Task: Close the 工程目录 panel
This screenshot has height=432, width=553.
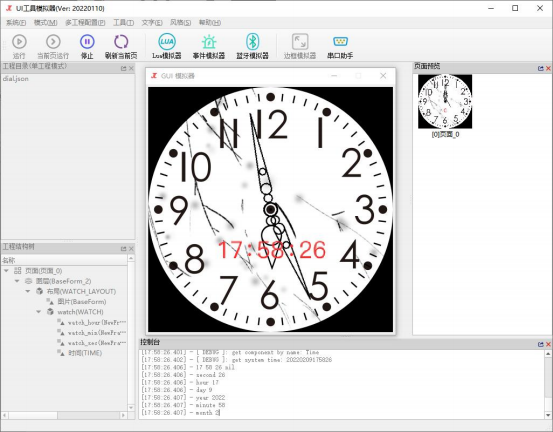Action: pos(131,68)
